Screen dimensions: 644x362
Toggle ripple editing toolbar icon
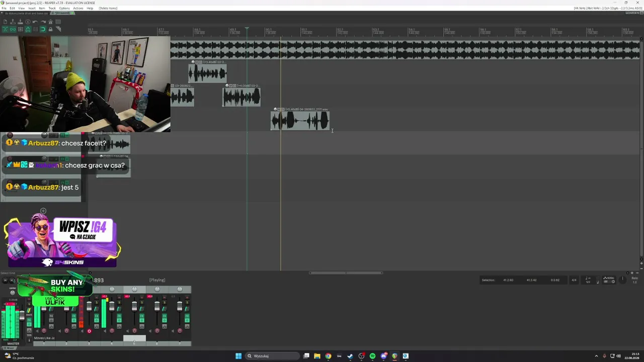[20, 29]
